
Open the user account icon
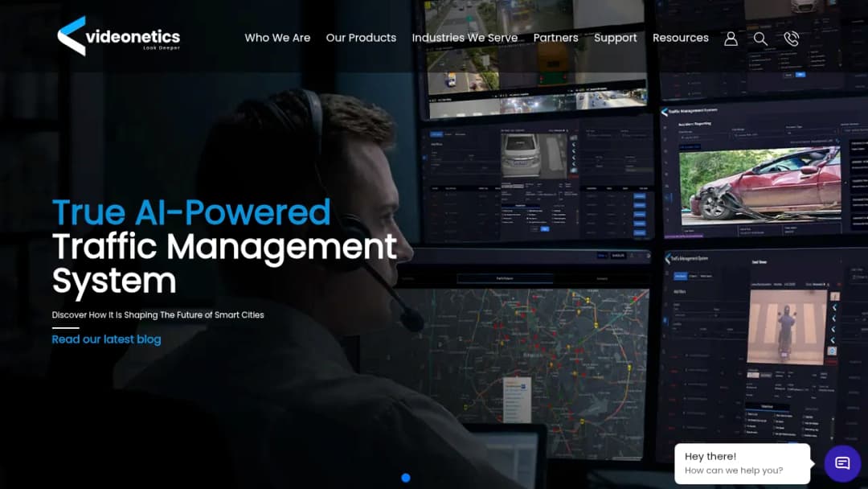click(731, 39)
